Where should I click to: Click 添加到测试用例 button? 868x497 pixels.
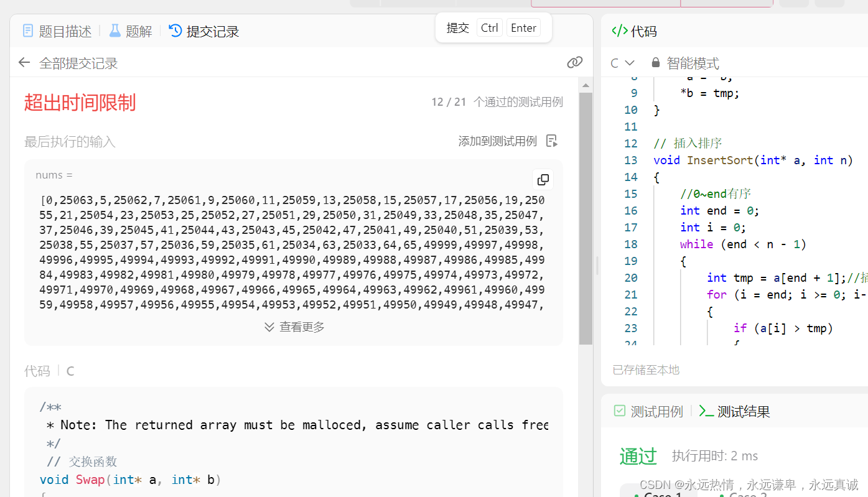497,141
